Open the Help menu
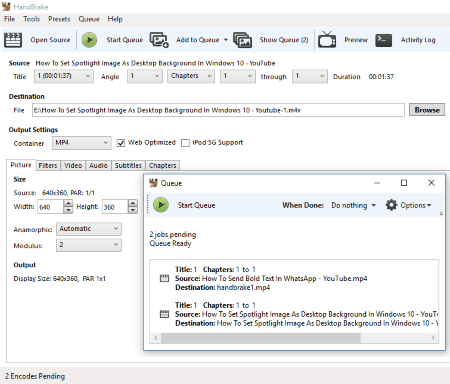The height and width of the screenshot is (384, 450). pyautogui.click(x=115, y=19)
